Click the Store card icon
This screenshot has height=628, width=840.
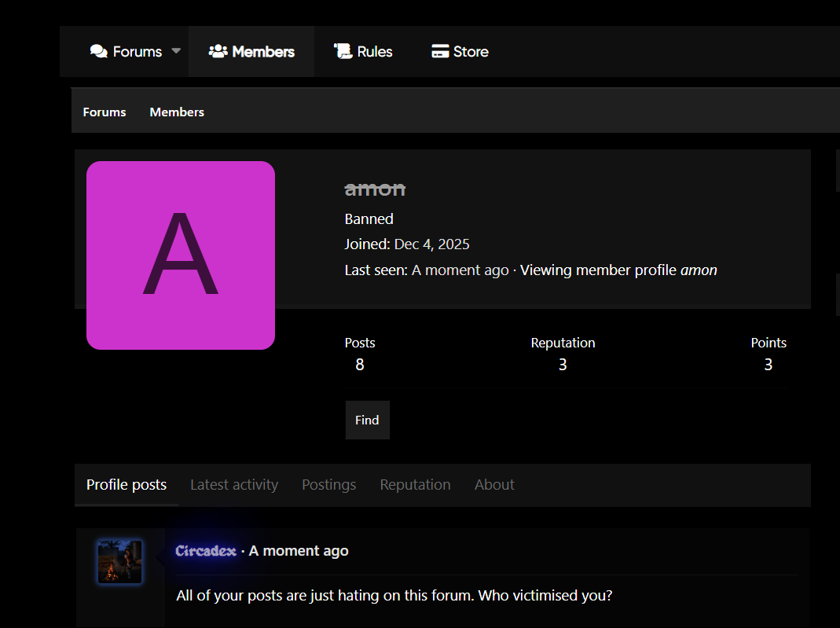click(x=440, y=52)
